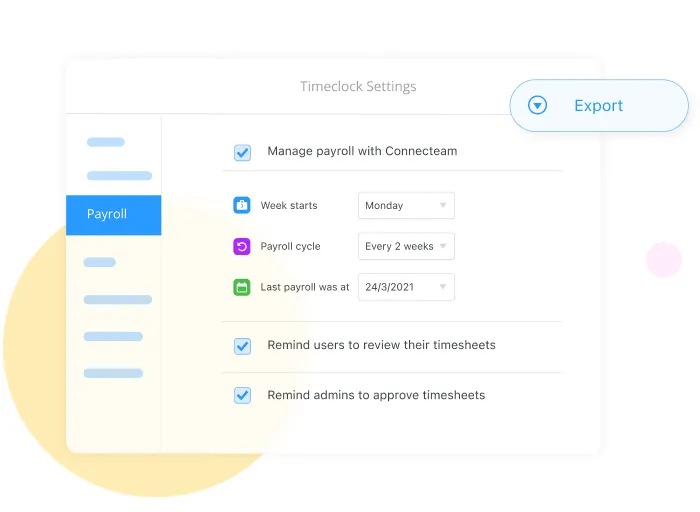The width and height of the screenshot is (700, 512).
Task: Click the Week starts dropdown arrow
Action: (442, 206)
